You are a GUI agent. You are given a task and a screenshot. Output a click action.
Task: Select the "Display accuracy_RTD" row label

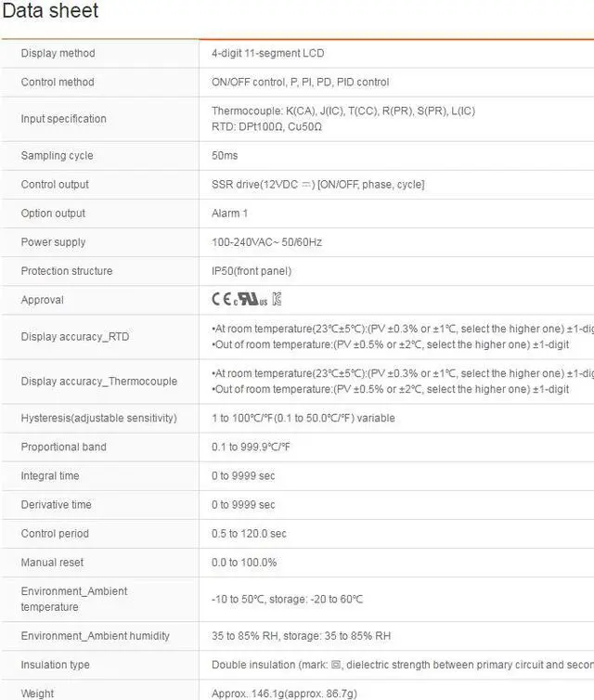tap(74, 336)
